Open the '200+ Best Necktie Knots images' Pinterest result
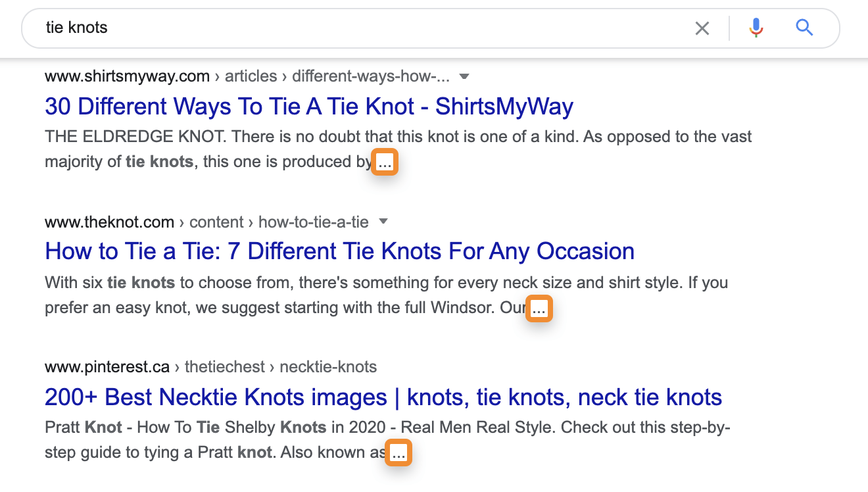 (383, 397)
